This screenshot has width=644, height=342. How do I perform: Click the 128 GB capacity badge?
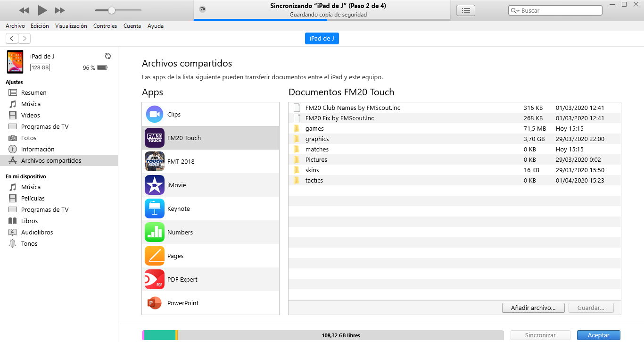[x=40, y=67]
